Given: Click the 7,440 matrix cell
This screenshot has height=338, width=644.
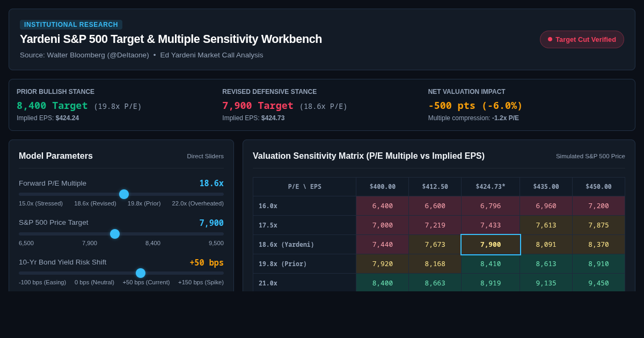Looking at the screenshot, I should [383, 245].
